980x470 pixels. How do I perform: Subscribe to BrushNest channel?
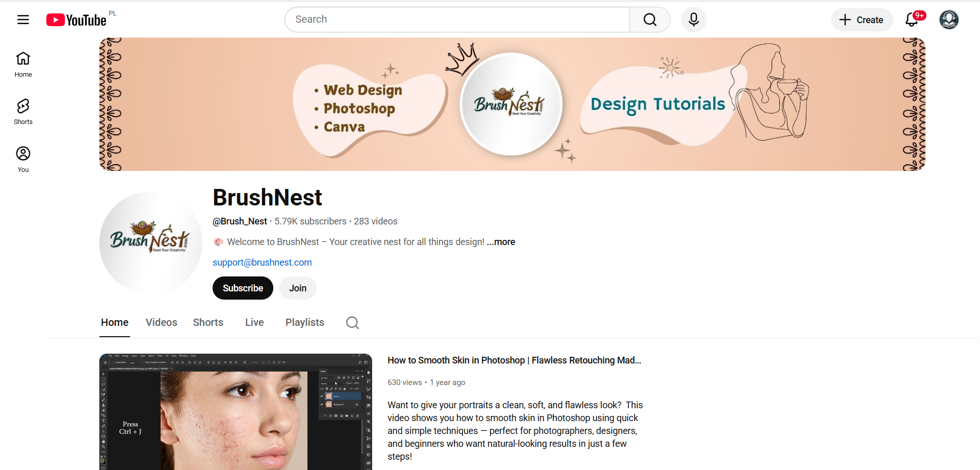tap(243, 288)
